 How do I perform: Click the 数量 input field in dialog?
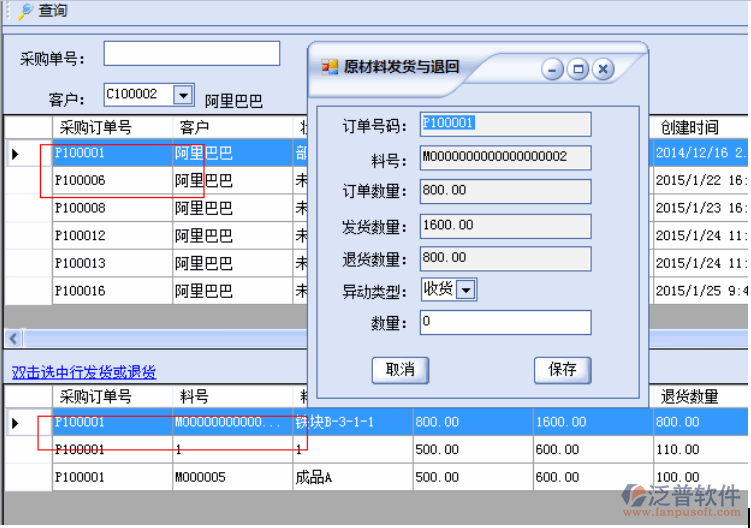click(505, 322)
